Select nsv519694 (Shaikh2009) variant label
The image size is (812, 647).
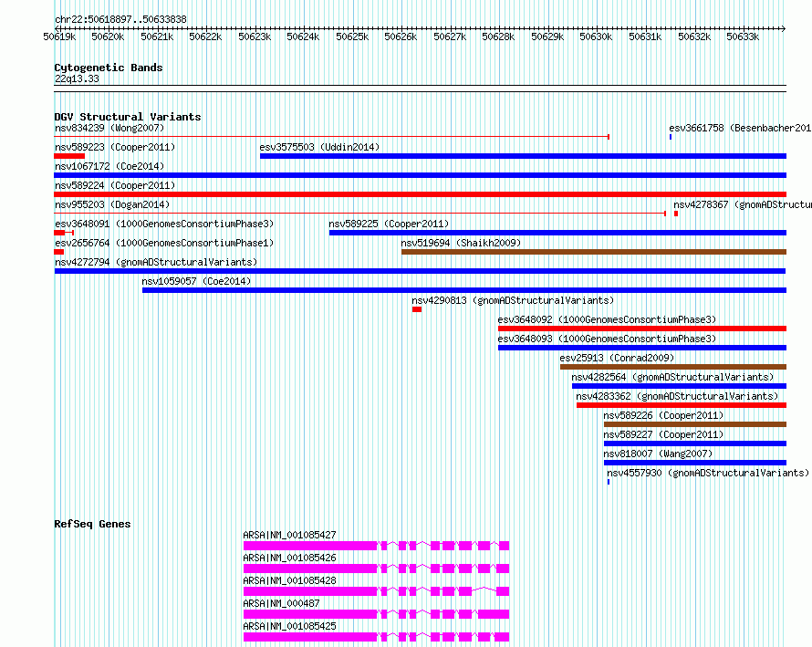[461, 243]
